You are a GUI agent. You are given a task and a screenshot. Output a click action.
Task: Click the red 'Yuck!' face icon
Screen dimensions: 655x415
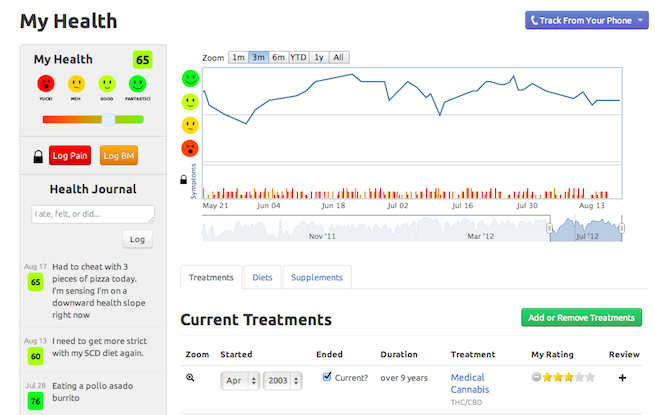click(46, 84)
